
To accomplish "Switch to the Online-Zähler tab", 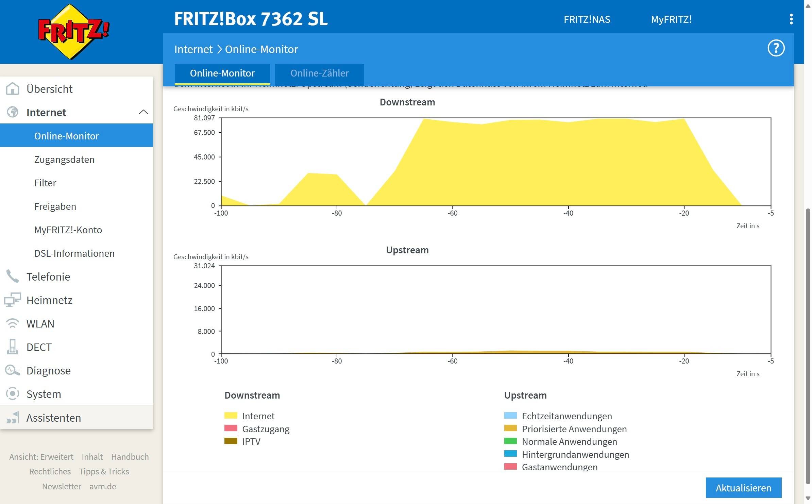I will [319, 73].
